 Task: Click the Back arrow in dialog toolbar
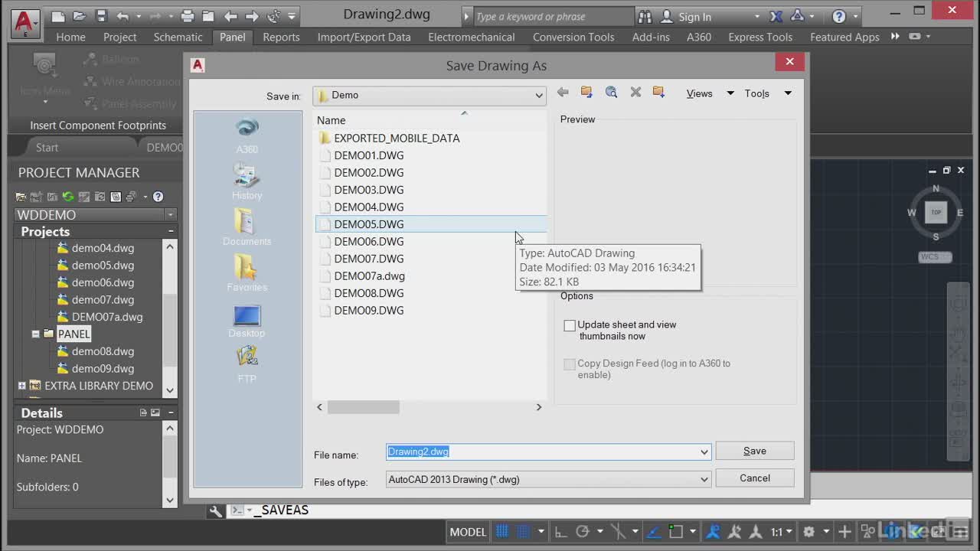pos(563,93)
